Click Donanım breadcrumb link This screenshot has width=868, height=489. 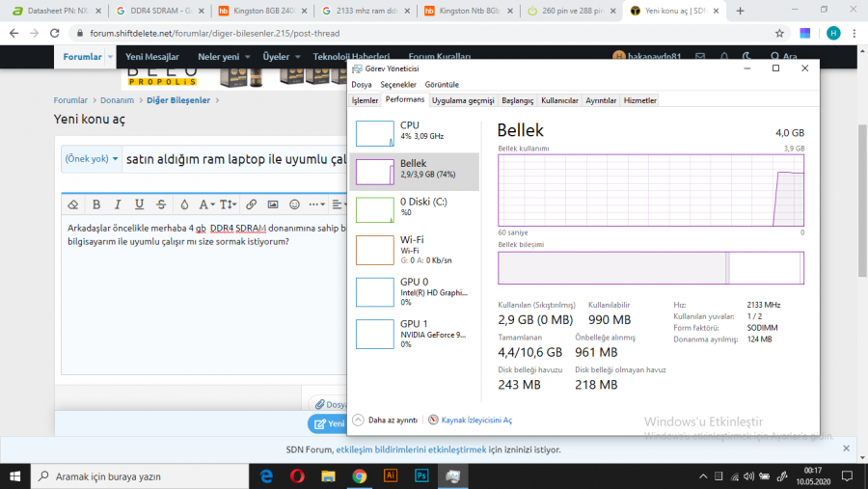click(117, 100)
